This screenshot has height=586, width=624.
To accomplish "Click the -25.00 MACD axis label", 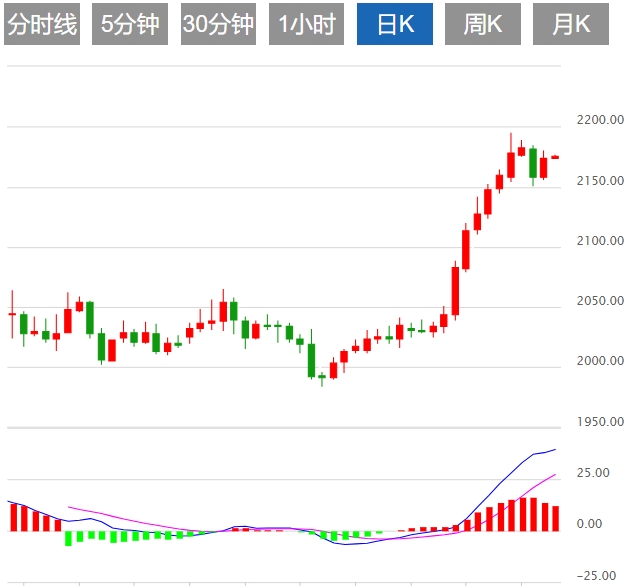I will (597, 576).
